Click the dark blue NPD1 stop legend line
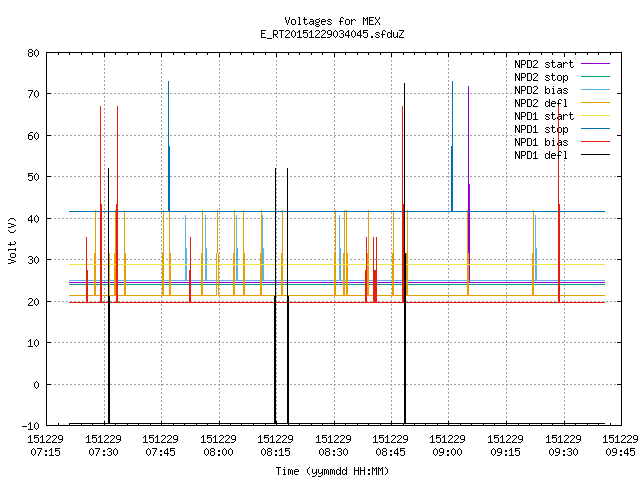 (596, 129)
